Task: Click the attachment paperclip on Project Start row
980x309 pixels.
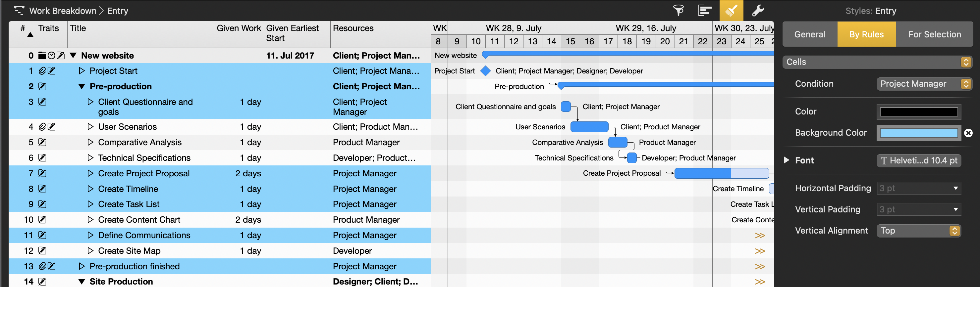Action: tap(43, 71)
